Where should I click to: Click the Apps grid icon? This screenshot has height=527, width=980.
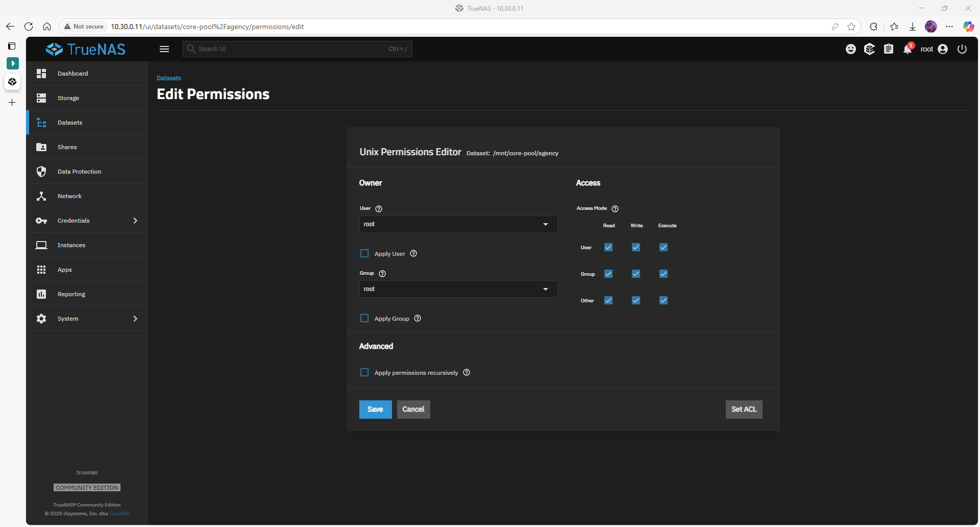point(41,270)
